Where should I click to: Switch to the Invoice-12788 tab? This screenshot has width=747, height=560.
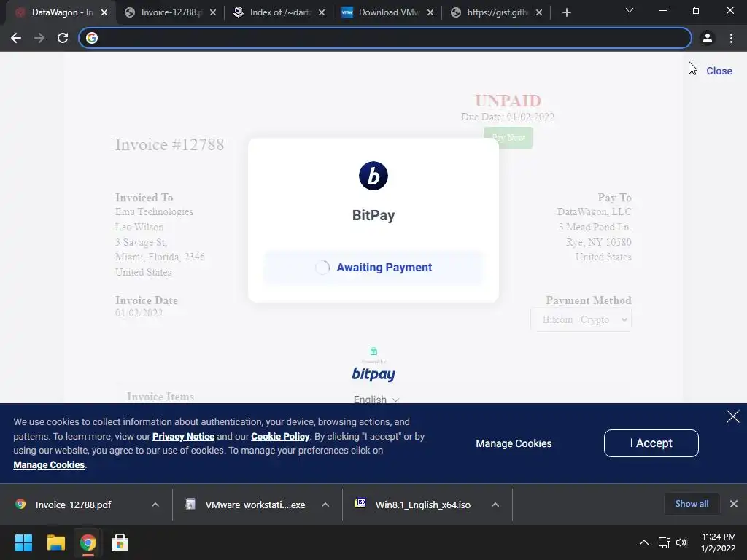(171, 12)
